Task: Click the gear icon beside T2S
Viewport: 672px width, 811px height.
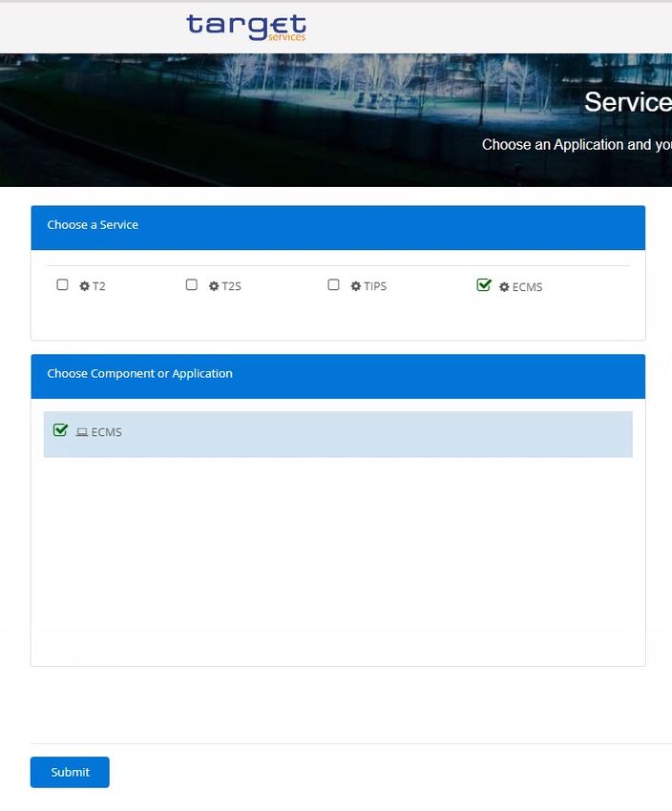Action: [214, 286]
